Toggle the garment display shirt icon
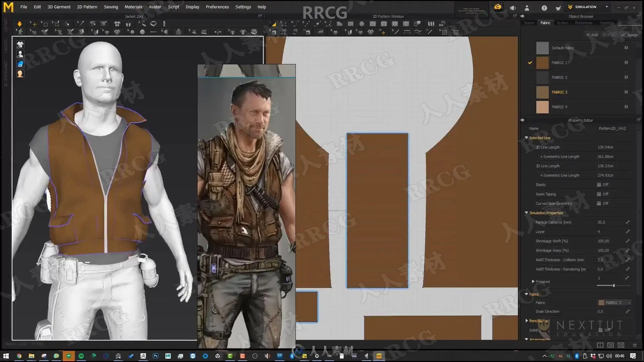The height and width of the screenshot is (362, 644). click(20, 45)
